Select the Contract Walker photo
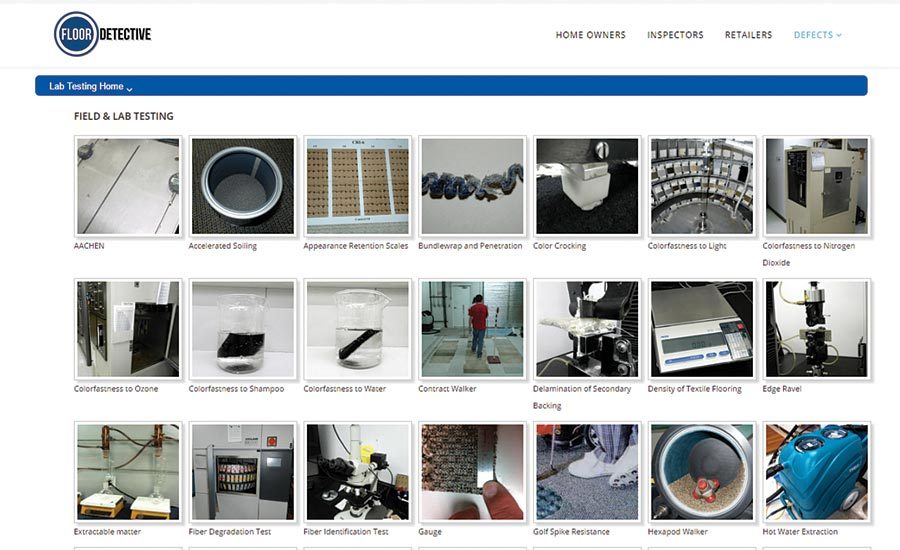The image size is (900, 550). coord(472,329)
